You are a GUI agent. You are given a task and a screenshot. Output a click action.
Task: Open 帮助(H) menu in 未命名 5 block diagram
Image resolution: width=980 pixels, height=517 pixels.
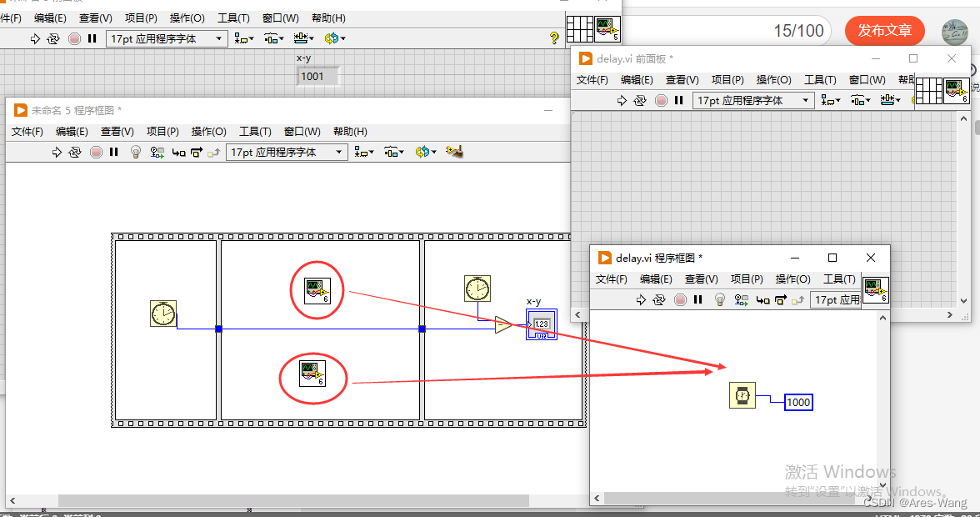(x=350, y=131)
